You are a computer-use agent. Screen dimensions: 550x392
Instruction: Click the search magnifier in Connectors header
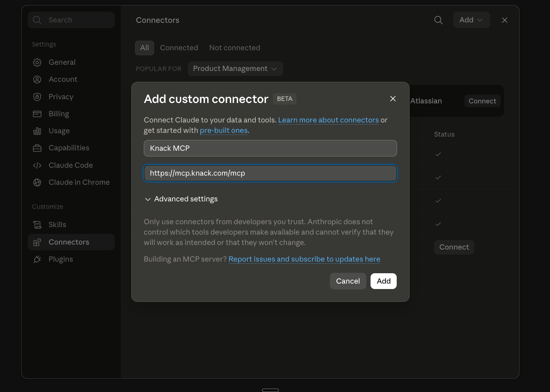coord(438,20)
